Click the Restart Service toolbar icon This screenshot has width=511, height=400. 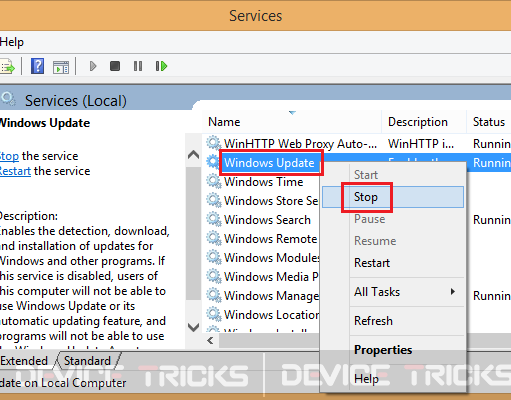[x=161, y=66]
